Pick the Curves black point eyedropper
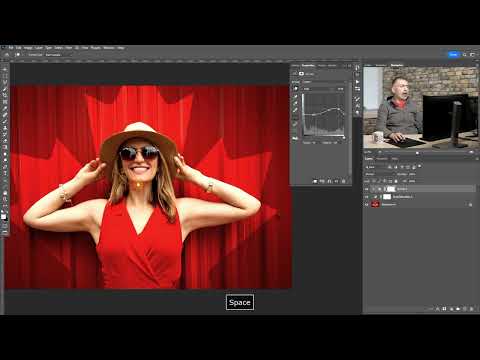The width and height of the screenshot is (480, 360). (296, 96)
